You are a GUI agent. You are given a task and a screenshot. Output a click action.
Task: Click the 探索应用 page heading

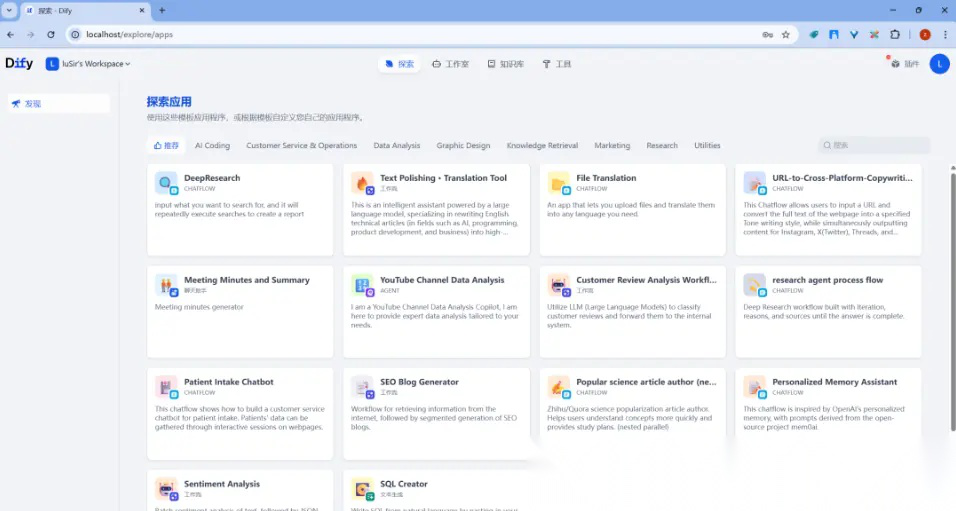[169, 102]
